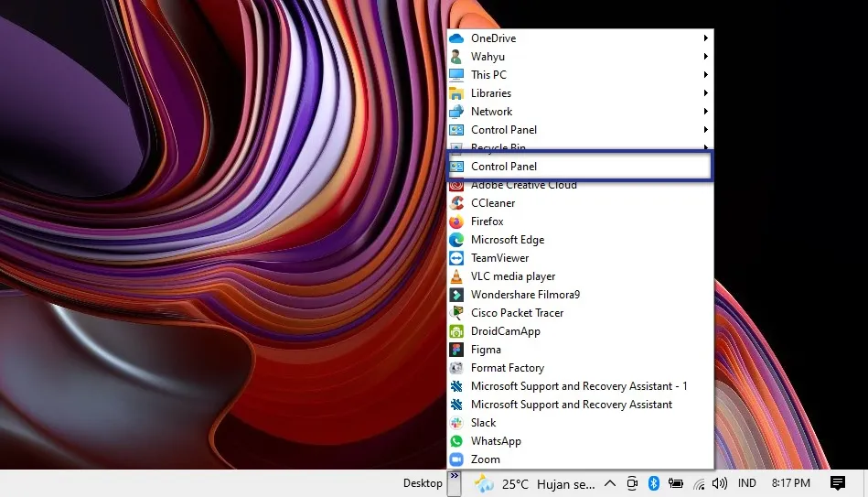
Task: Open WhatsApp from the menu
Action: (x=495, y=441)
